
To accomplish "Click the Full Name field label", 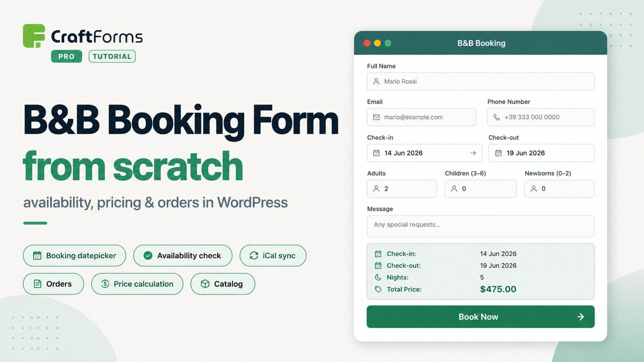I will (x=381, y=66).
